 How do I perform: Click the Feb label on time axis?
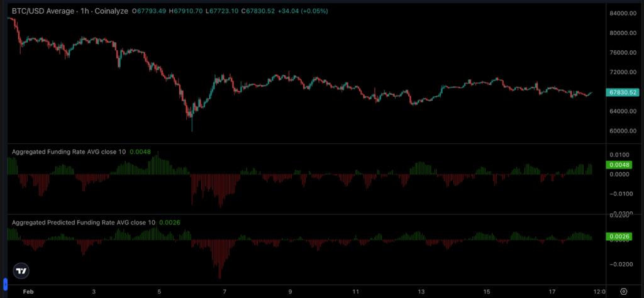[x=28, y=292]
